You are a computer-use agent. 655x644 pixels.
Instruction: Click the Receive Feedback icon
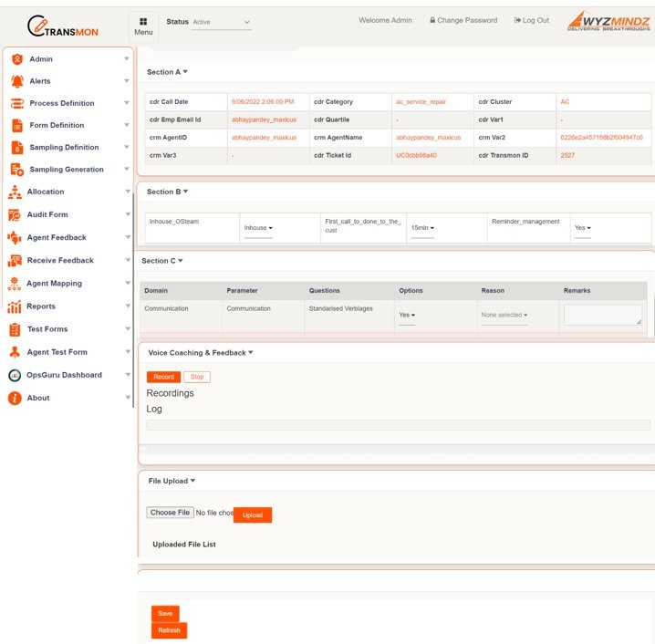click(15, 261)
